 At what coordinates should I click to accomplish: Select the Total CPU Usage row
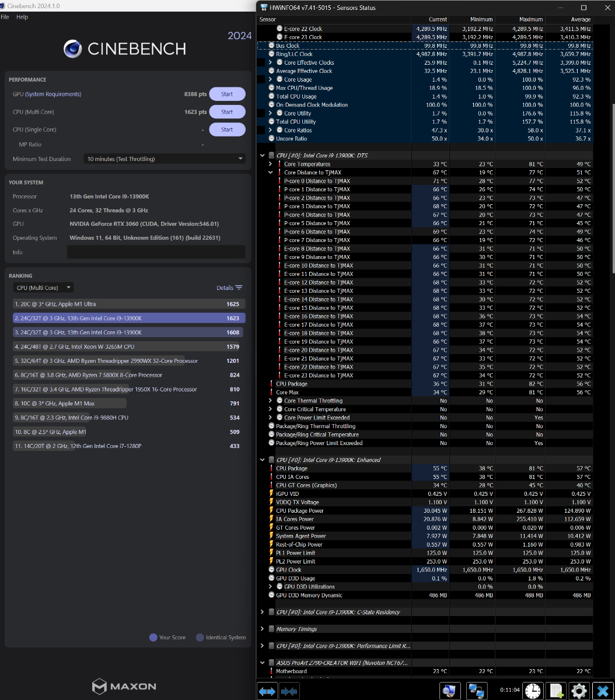click(425, 96)
